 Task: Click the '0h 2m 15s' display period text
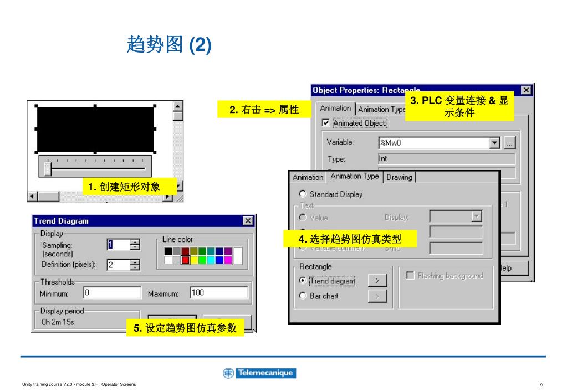pos(58,322)
